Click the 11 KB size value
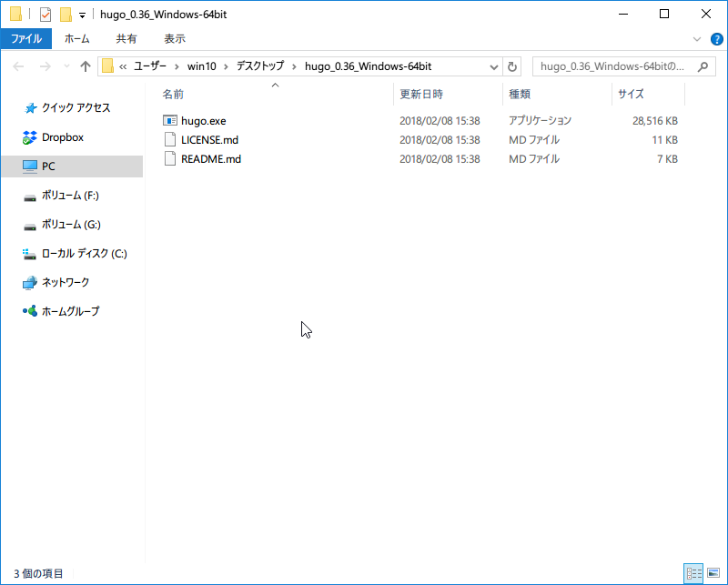This screenshot has height=585, width=728. [x=665, y=140]
